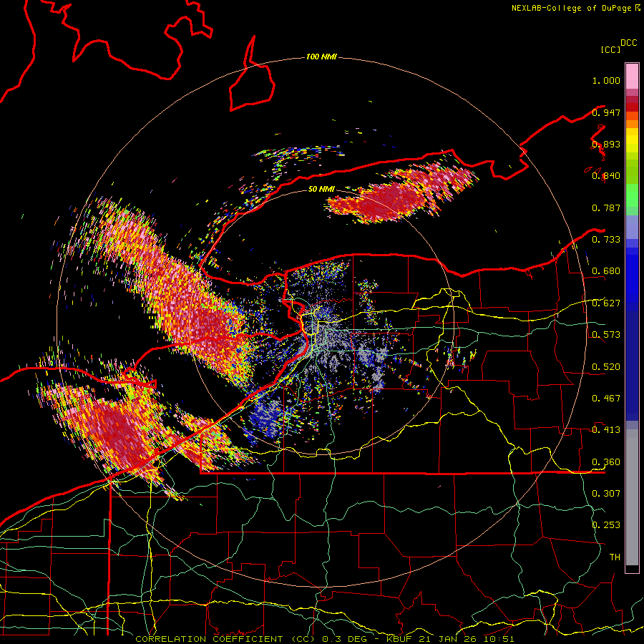
Task: Click the 0.3 DEG elevation angle text
Action: pos(343,639)
